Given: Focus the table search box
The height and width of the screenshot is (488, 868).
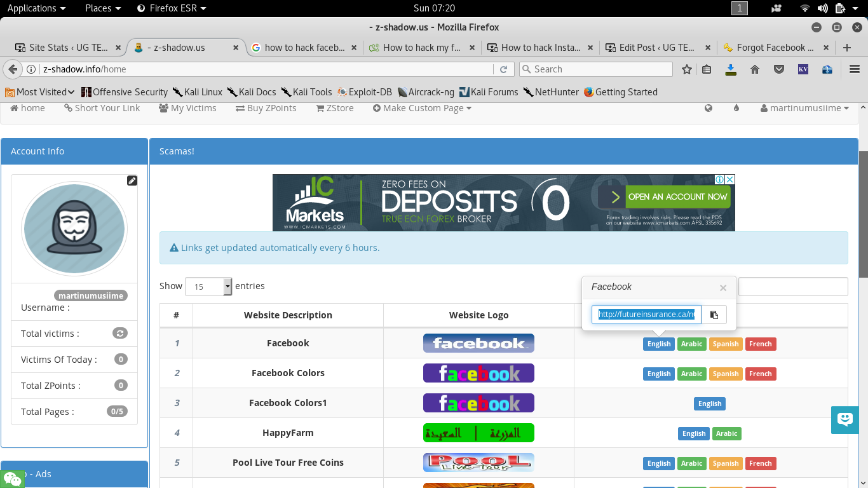Looking at the screenshot, I should tap(793, 287).
